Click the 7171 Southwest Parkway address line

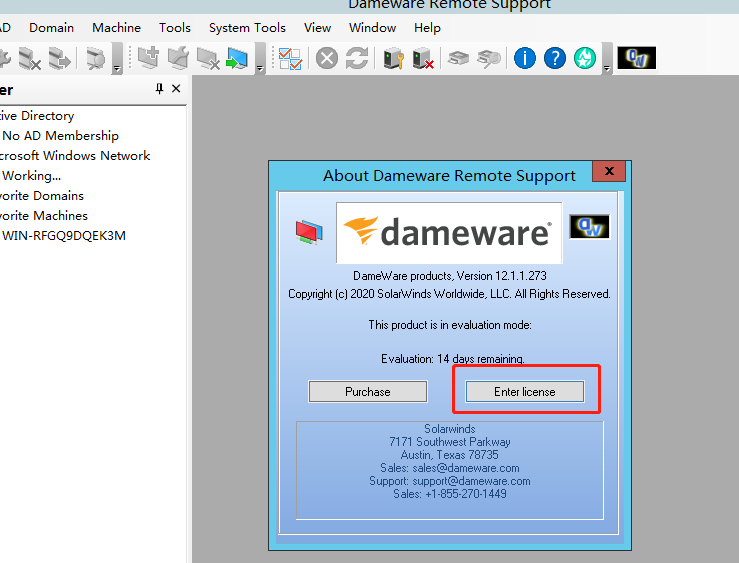pyautogui.click(x=450, y=441)
